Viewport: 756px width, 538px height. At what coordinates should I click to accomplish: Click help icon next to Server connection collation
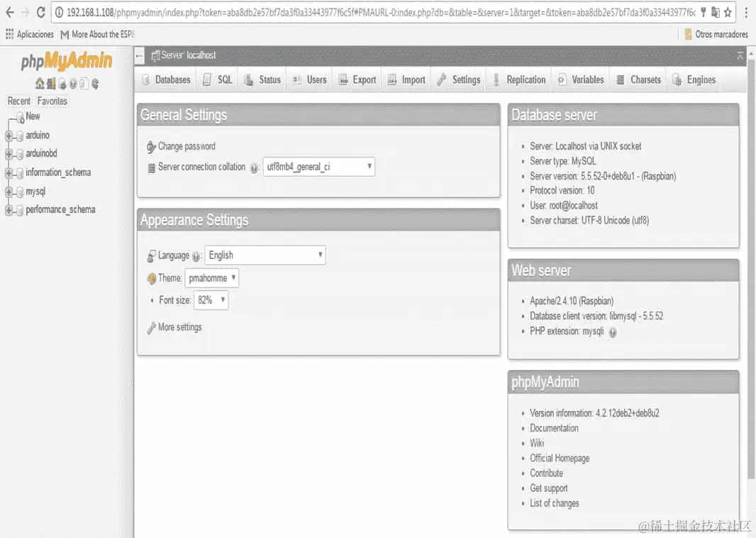(254, 168)
